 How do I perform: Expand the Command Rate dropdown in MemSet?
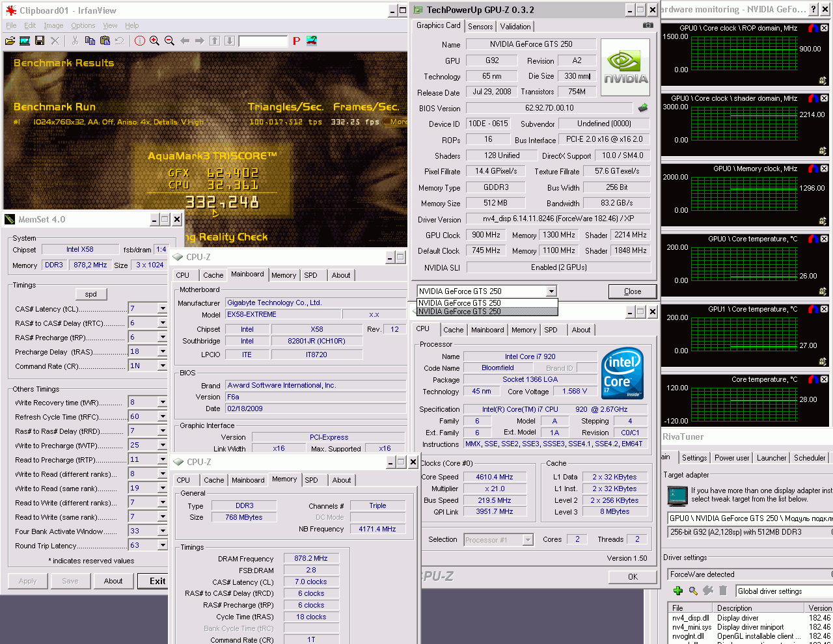(x=163, y=366)
